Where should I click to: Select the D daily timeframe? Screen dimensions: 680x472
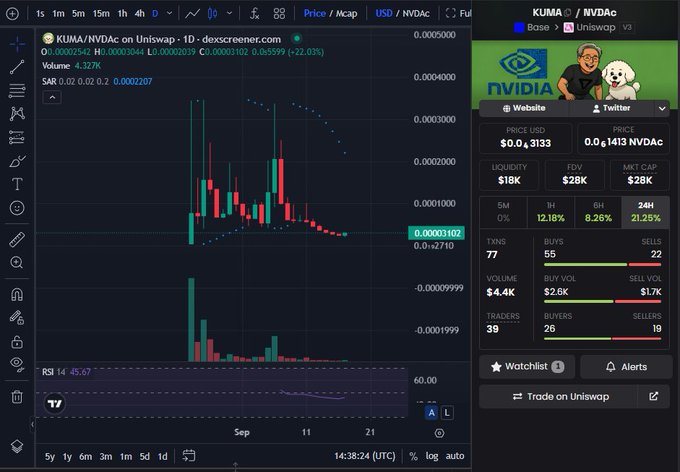pyautogui.click(x=155, y=13)
